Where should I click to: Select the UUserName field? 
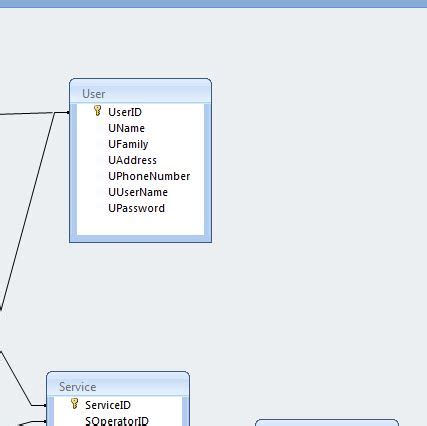pos(138,192)
